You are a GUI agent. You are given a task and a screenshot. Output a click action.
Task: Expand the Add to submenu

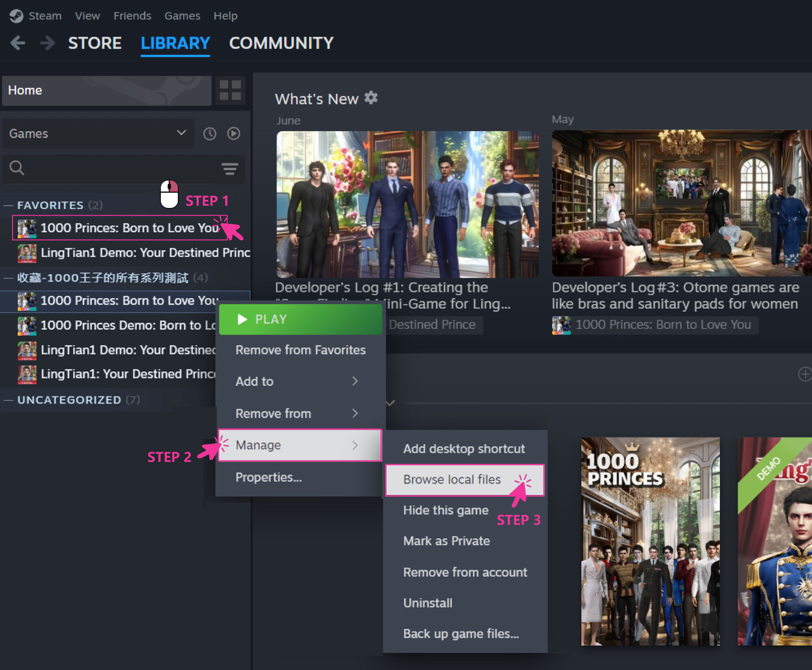coord(300,381)
